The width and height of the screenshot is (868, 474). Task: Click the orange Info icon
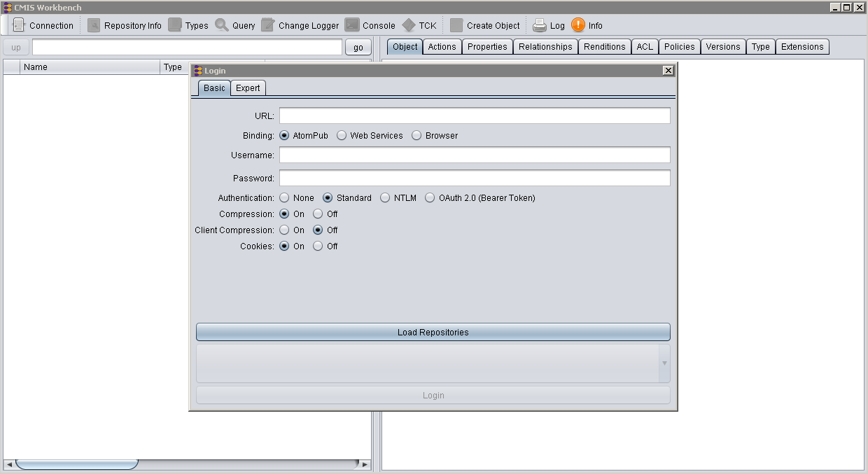click(x=578, y=25)
